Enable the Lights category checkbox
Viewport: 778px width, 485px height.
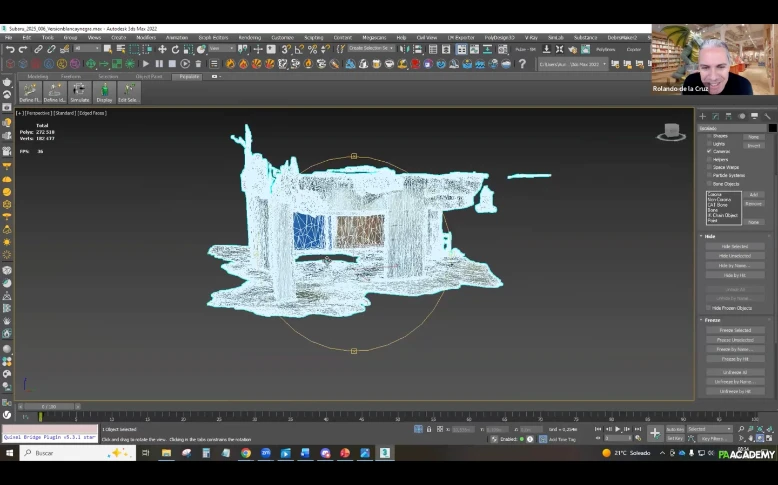pyautogui.click(x=710, y=144)
